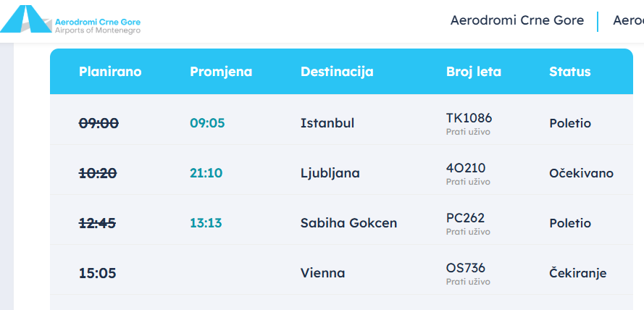Select the Status column header
The height and width of the screenshot is (310, 644).
click(x=570, y=72)
